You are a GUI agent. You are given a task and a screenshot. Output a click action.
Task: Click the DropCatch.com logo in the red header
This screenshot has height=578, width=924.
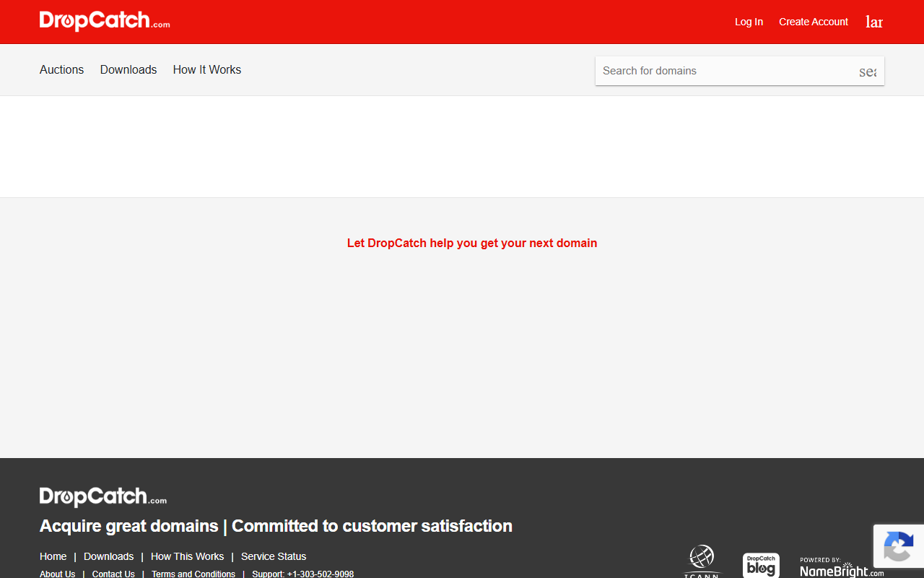click(105, 21)
